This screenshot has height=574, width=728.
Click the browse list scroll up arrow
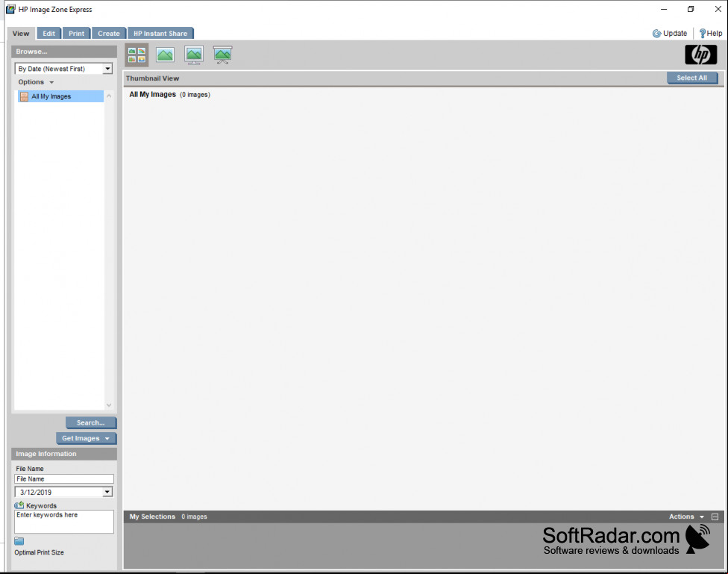click(109, 96)
